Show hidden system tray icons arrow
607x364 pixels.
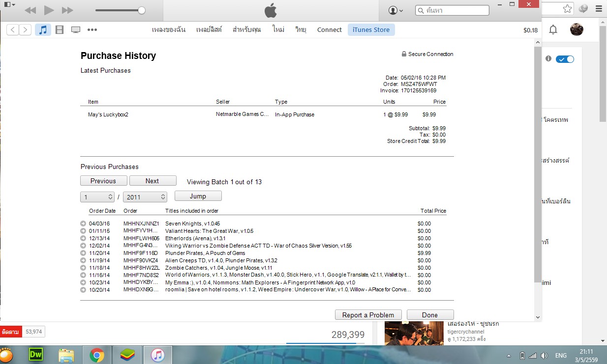[x=509, y=355]
